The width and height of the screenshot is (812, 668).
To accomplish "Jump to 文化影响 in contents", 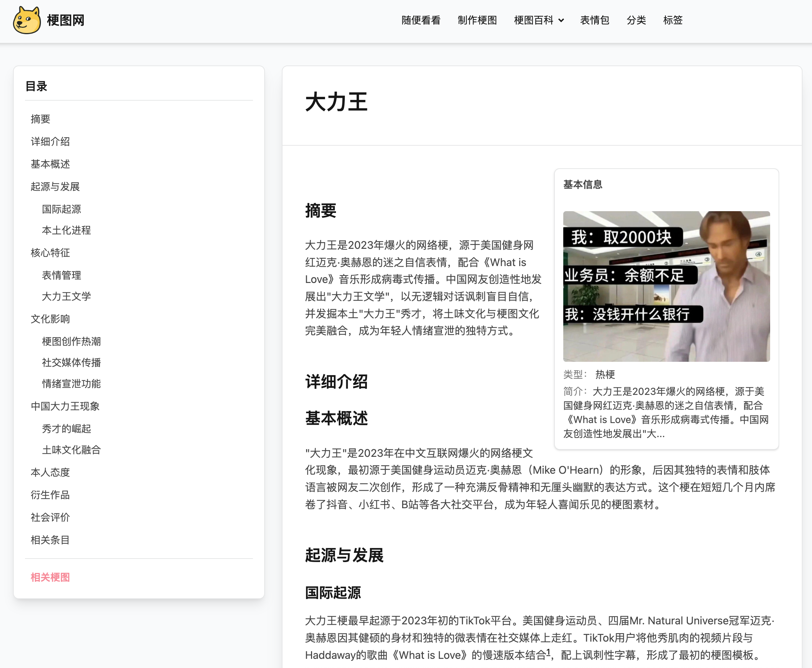I will [50, 319].
